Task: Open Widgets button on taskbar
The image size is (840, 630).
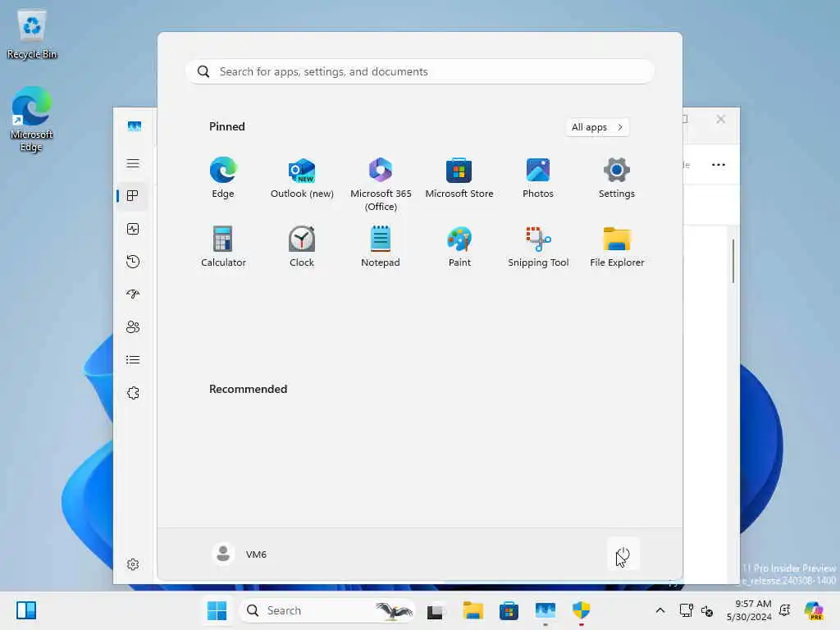Action: tap(25, 610)
